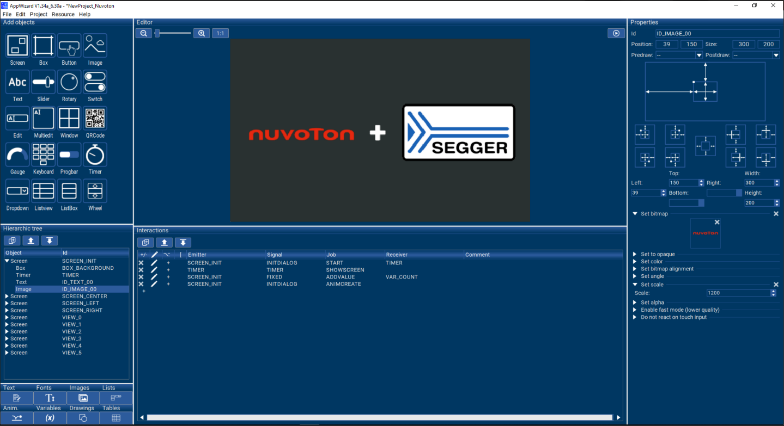Pick the Rotary object icon
This screenshot has width=784, height=426.
tap(69, 81)
